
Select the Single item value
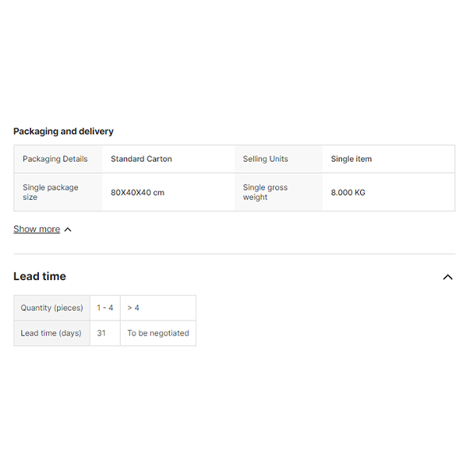click(351, 159)
